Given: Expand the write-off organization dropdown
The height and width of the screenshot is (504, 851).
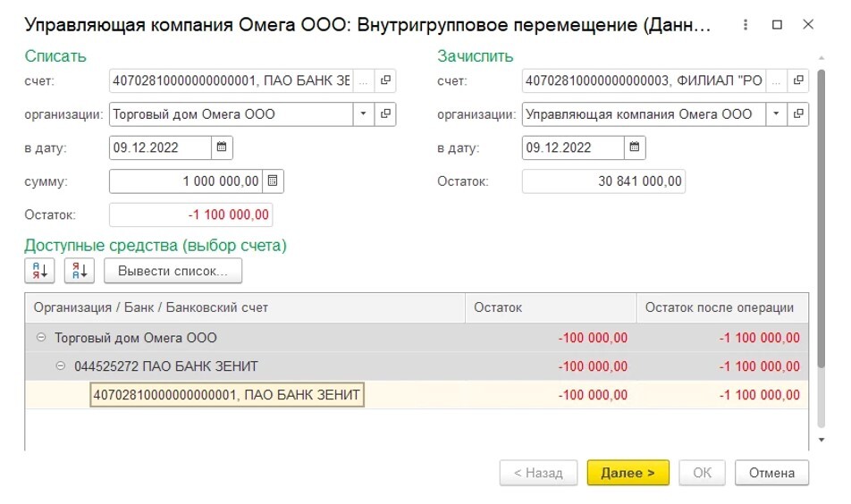Looking at the screenshot, I should (x=364, y=114).
